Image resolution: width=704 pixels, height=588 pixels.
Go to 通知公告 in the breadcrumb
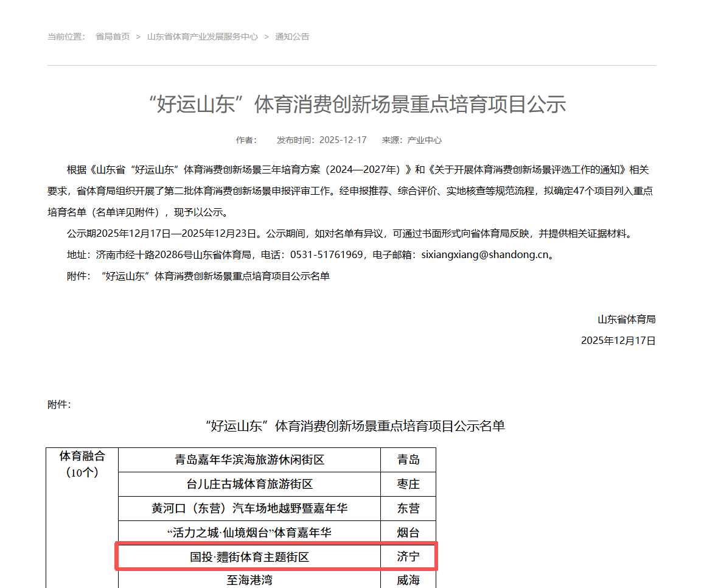point(292,37)
